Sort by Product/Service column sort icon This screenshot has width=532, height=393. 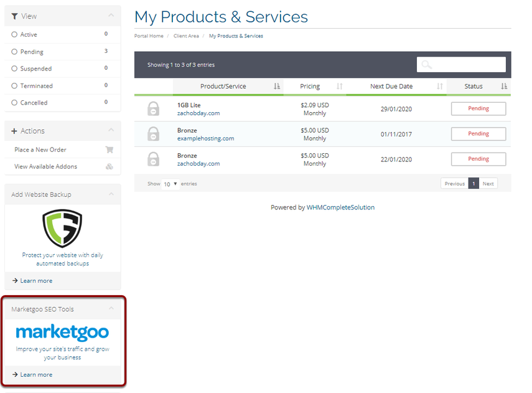(277, 87)
